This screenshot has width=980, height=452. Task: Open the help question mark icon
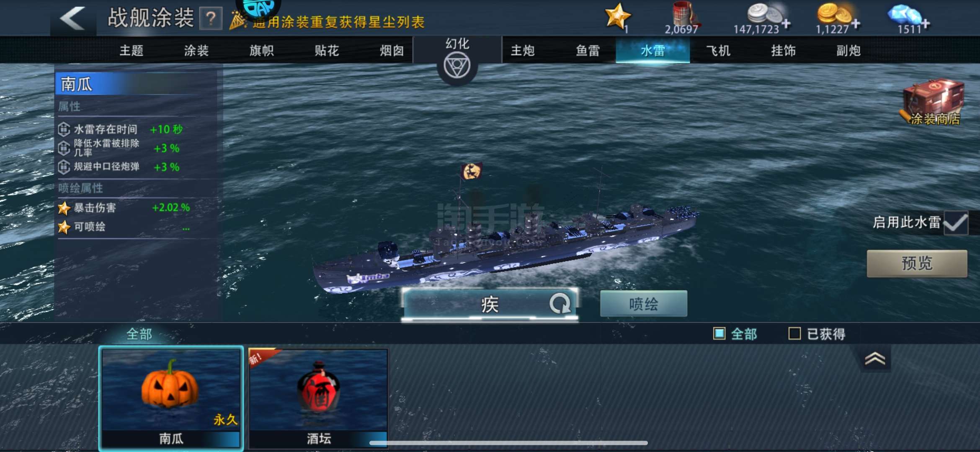coord(211,18)
